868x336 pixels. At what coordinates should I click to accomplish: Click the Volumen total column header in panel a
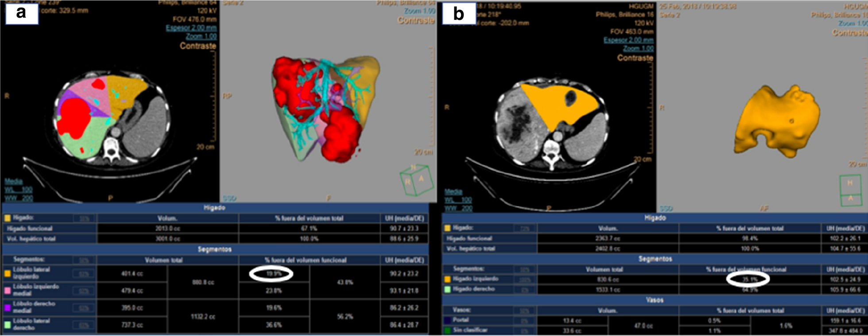pyautogui.click(x=163, y=260)
